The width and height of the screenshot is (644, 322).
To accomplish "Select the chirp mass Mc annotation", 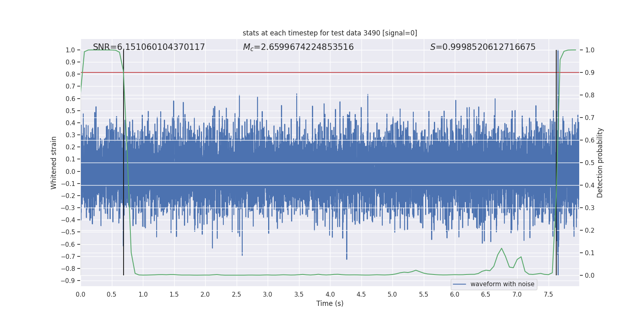I will click(x=298, y=47).
